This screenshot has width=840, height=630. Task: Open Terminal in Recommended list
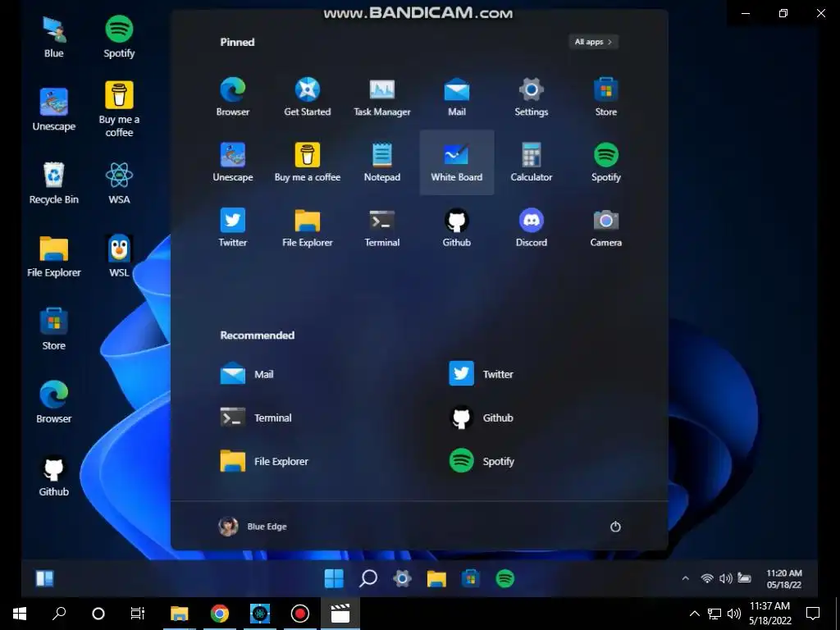pyautogui.click(x=256, y=418)
